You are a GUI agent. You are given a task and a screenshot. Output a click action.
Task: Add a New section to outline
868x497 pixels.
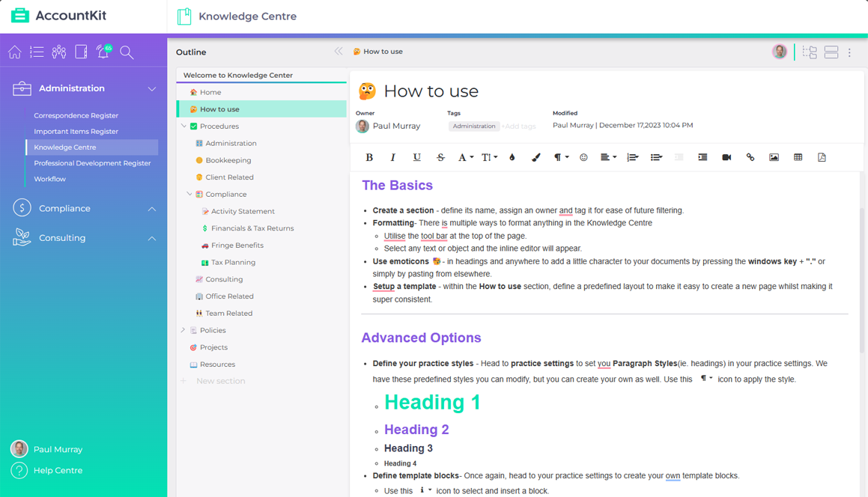point(220,381)
